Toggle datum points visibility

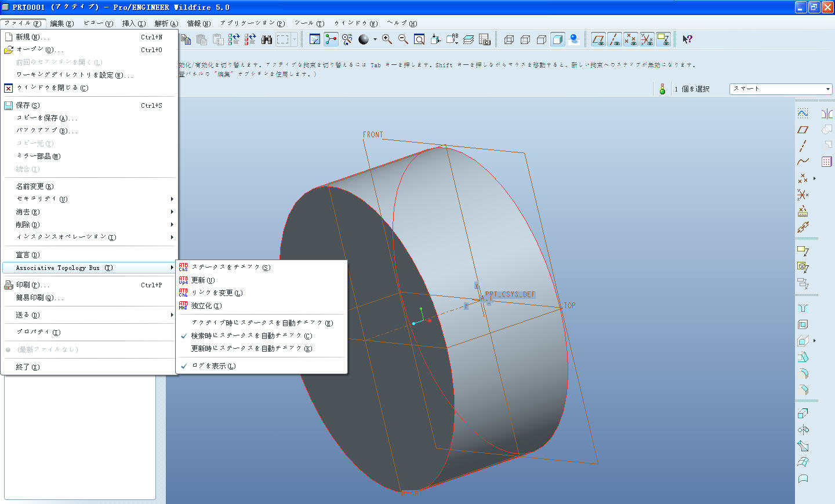point(631,39)
